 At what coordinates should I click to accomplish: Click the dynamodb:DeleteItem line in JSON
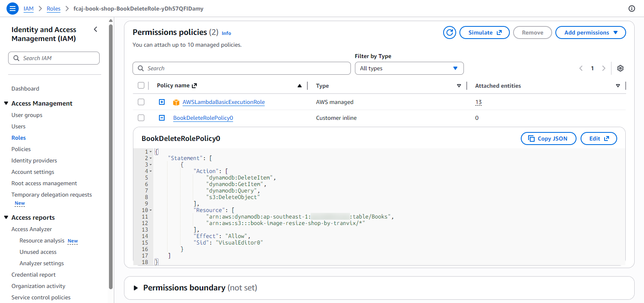point(241,178)
